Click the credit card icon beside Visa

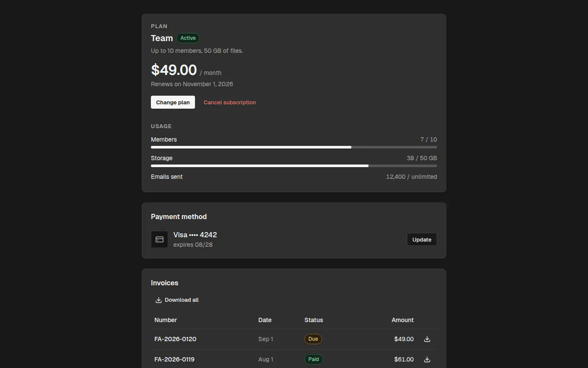click(x=160, y=239)
